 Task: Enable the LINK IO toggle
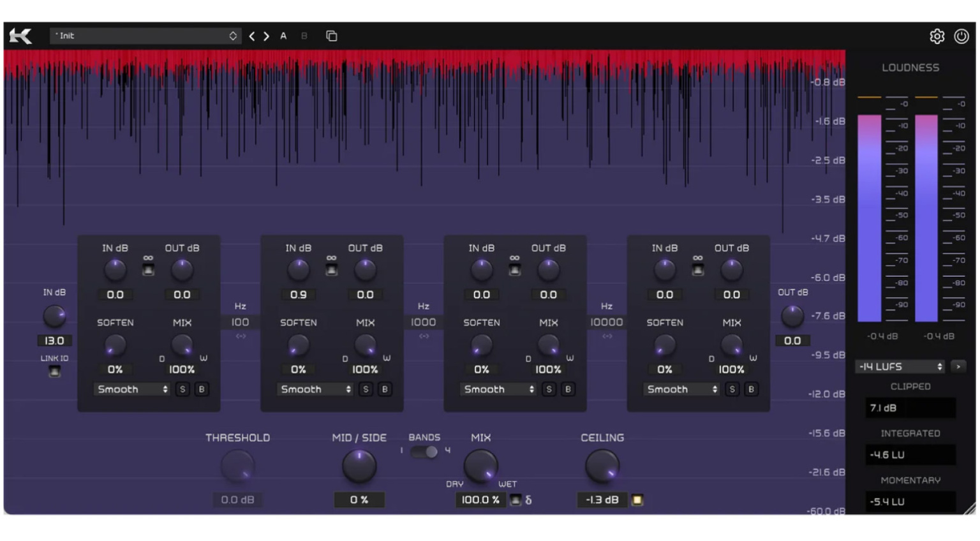[x=54, y=371]
